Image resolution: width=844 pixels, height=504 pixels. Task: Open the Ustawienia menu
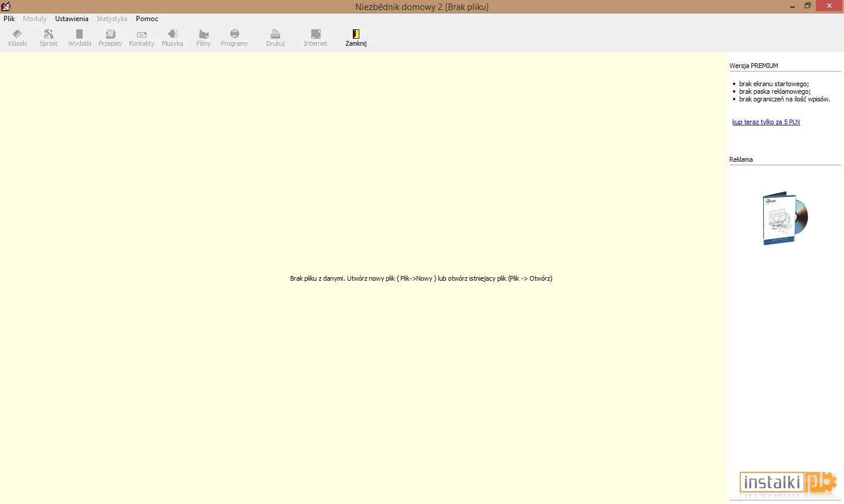72,19
